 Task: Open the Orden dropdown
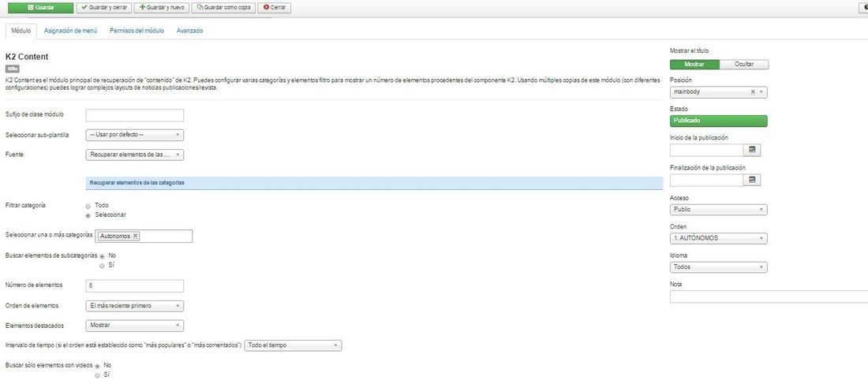[719, 238]
